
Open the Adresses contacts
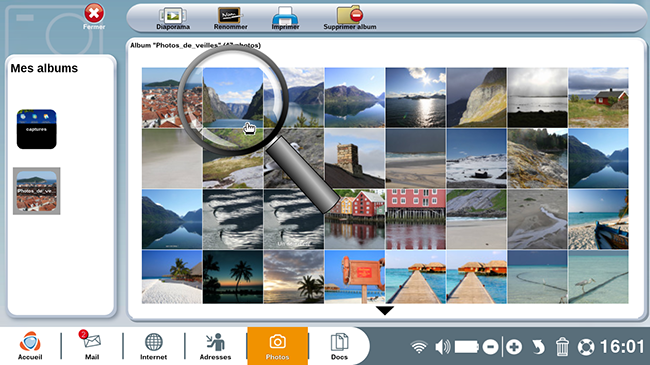[215, 346]
